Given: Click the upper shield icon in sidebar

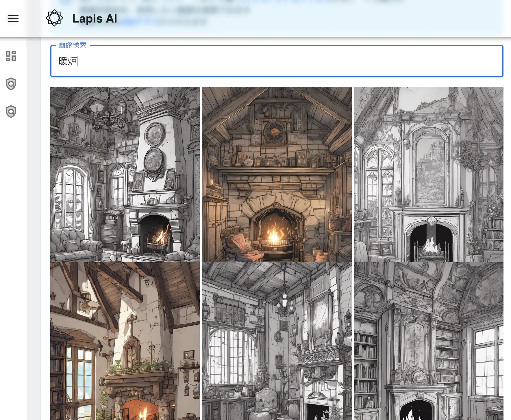Looking at the screenshot, I should [11, 84].
